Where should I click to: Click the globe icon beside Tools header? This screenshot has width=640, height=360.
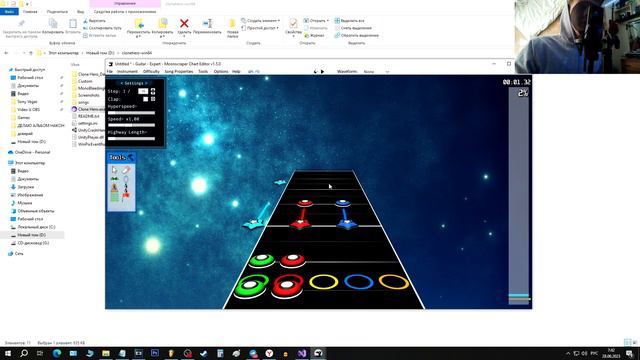pos(131,157)
